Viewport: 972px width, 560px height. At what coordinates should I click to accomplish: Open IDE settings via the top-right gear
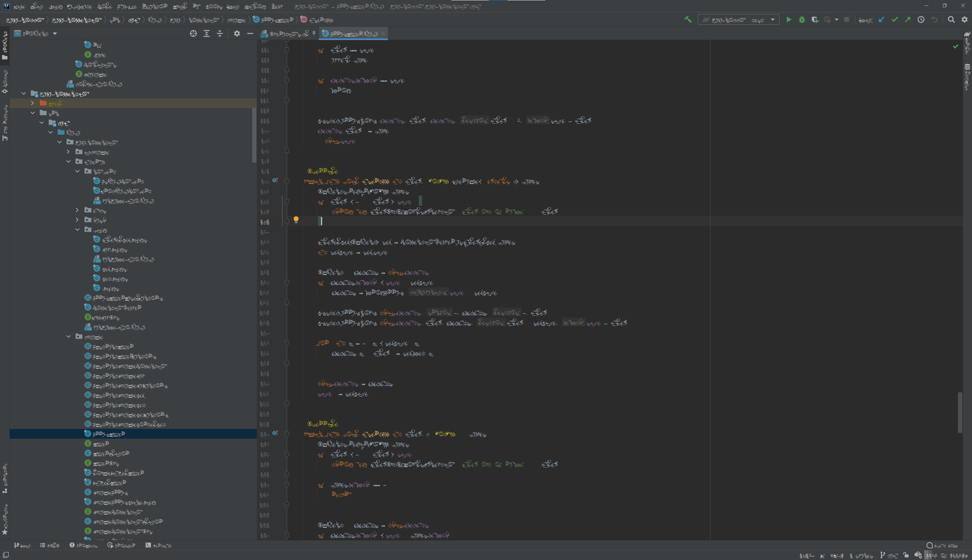click(x=964, y=19)
